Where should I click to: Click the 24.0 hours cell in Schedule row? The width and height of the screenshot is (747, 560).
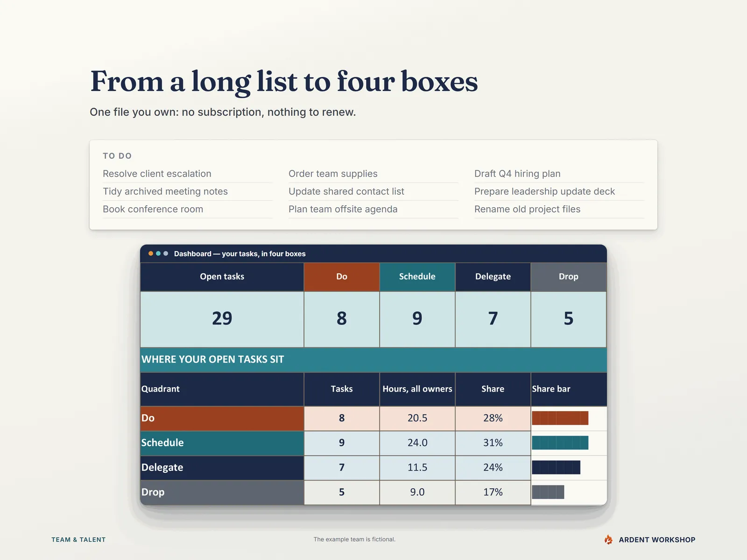(x=417, y=443)
